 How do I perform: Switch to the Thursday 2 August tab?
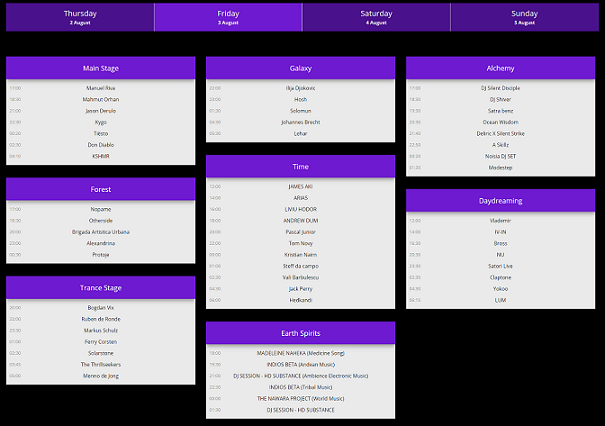[80, 17]
